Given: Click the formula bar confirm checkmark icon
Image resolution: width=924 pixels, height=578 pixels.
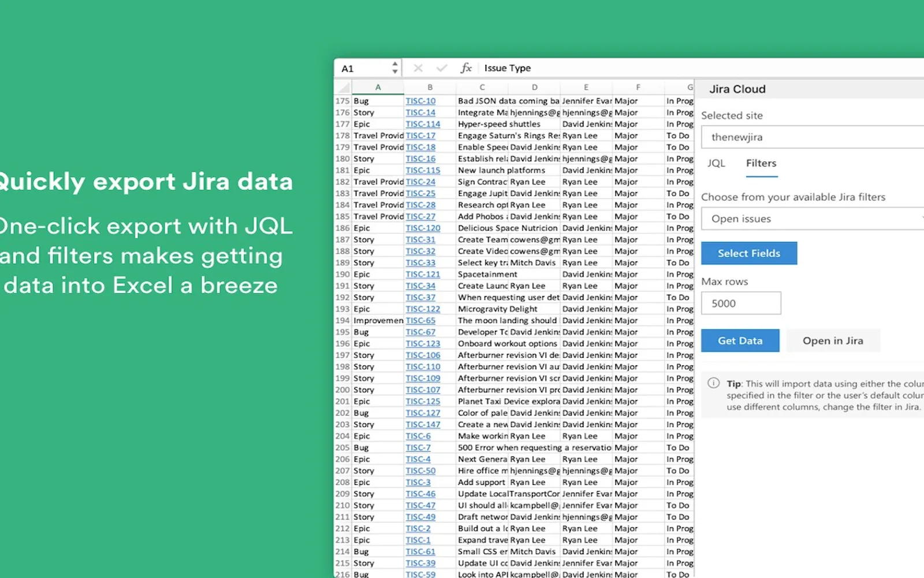Looking at the screenshot, I should (442, 68).
